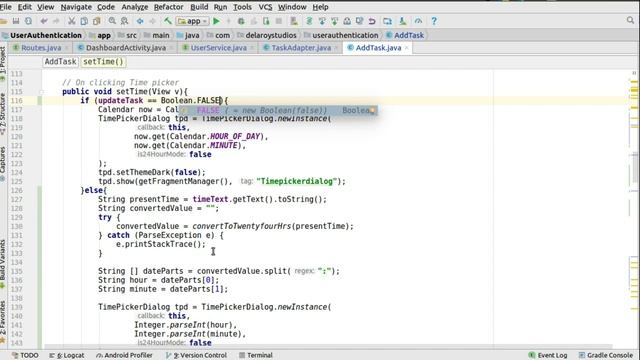The height and width of the screenshot is (360, 640).
Task: Start debugging with the bug icon
Action: 241,21
